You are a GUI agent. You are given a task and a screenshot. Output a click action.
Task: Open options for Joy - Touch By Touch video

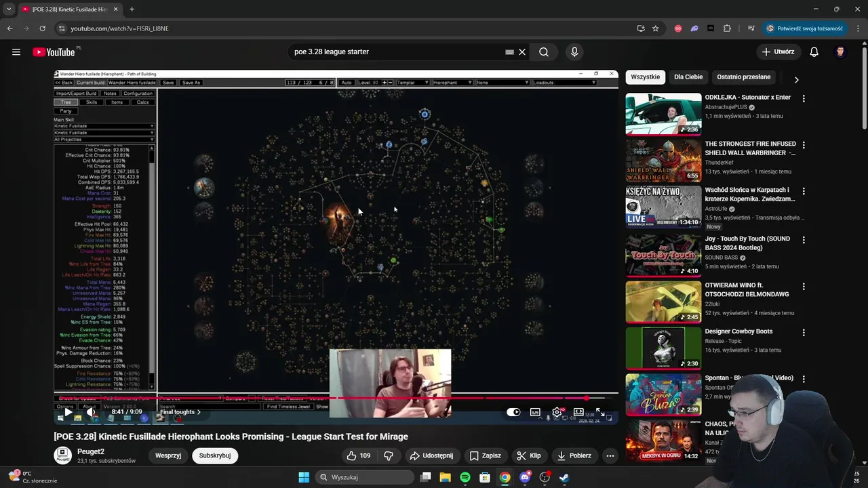[x=804, y=240]
